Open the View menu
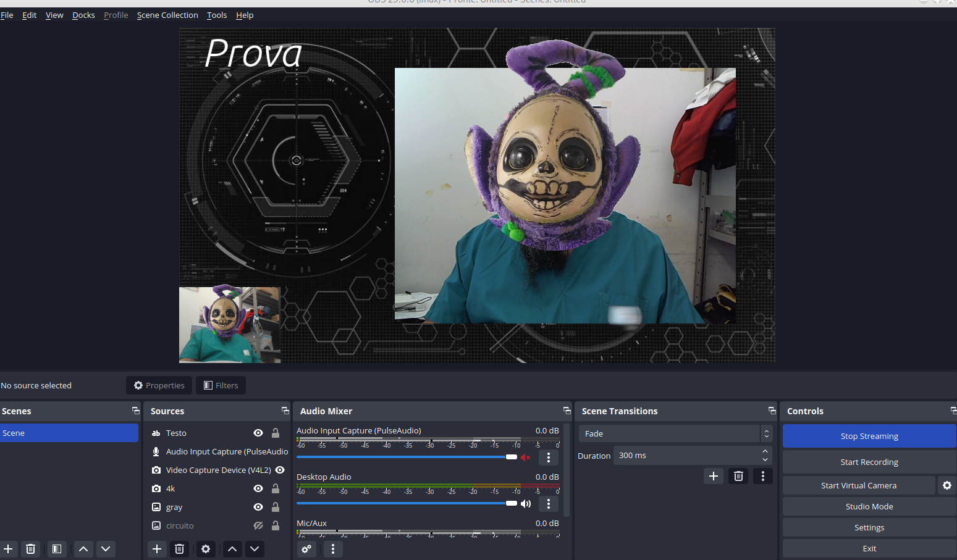 (x=54, y=15)
